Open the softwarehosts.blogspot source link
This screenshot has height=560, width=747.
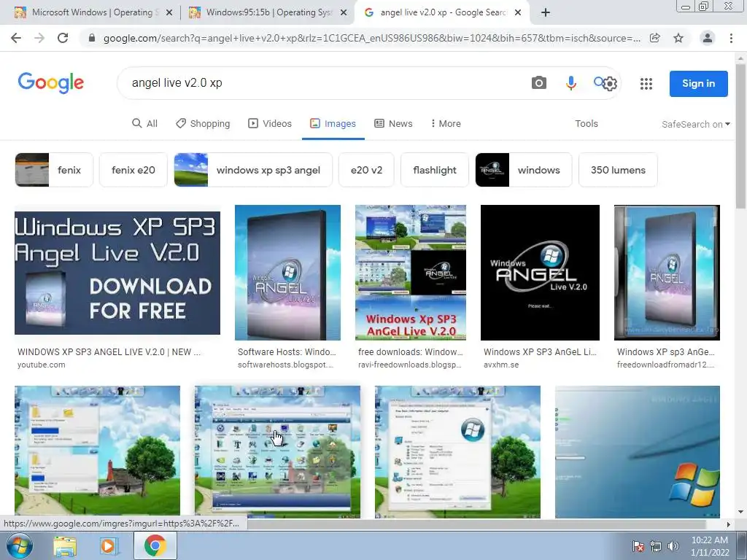click(285, 365)
